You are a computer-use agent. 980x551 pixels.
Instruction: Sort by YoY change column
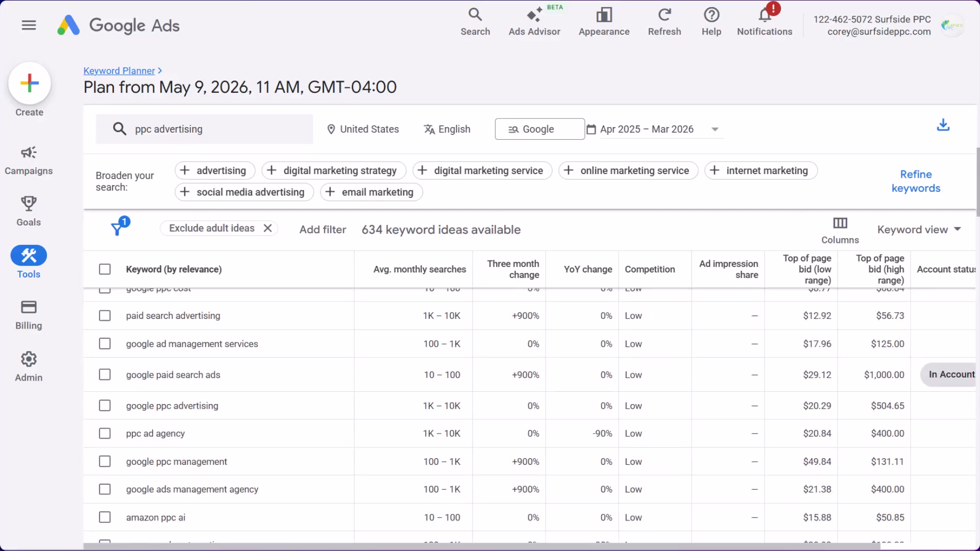coord(588,269)
